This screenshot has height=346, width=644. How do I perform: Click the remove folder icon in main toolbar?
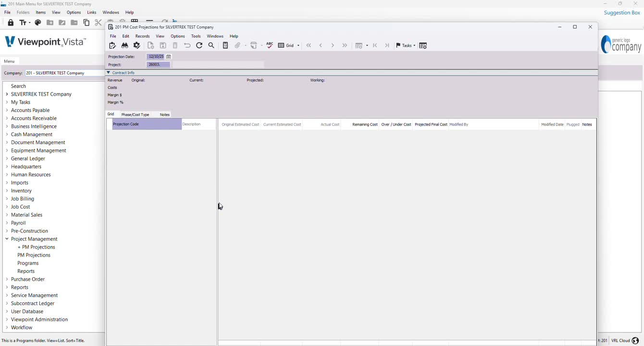[74, 23]
